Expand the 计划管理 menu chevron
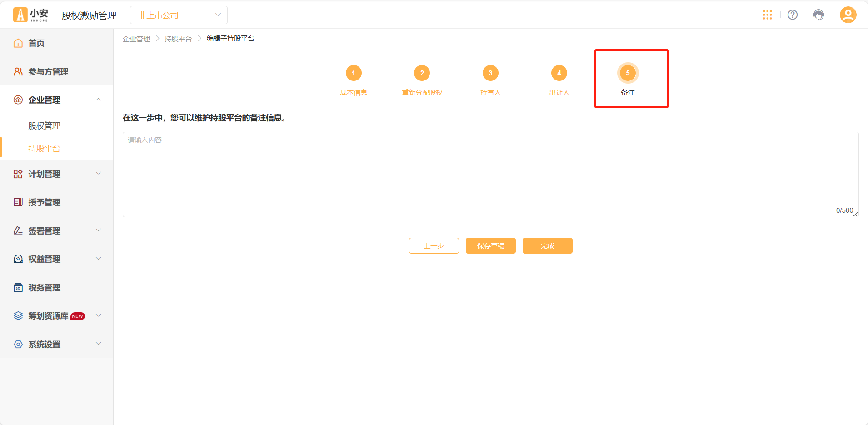The image size is (868, 425). 99,174
